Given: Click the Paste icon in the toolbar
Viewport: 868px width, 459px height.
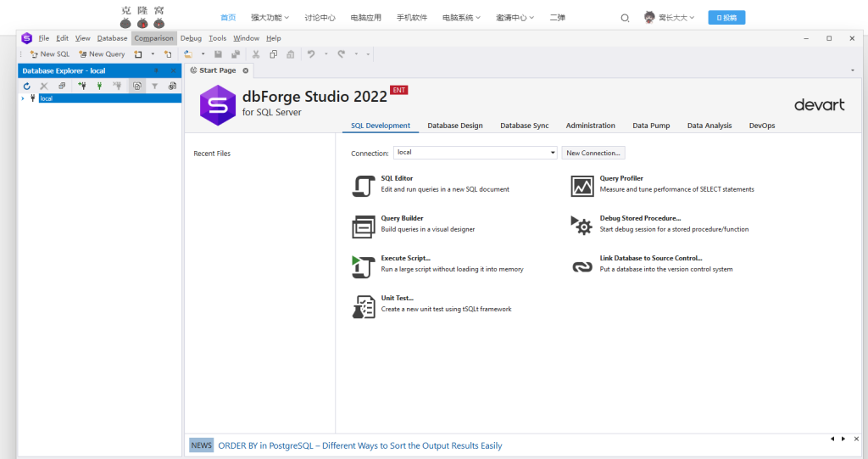Looking at the screenshot, I should 291,54.
